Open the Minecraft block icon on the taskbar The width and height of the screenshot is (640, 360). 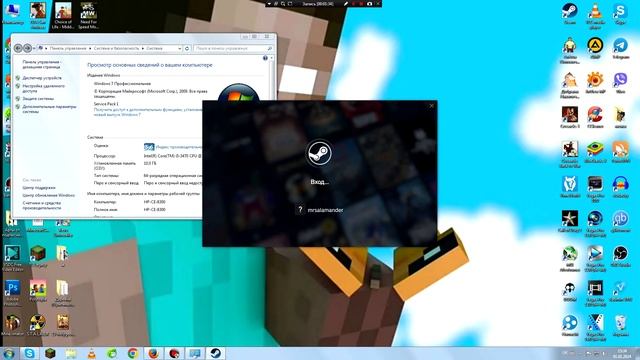click(50, 353)
